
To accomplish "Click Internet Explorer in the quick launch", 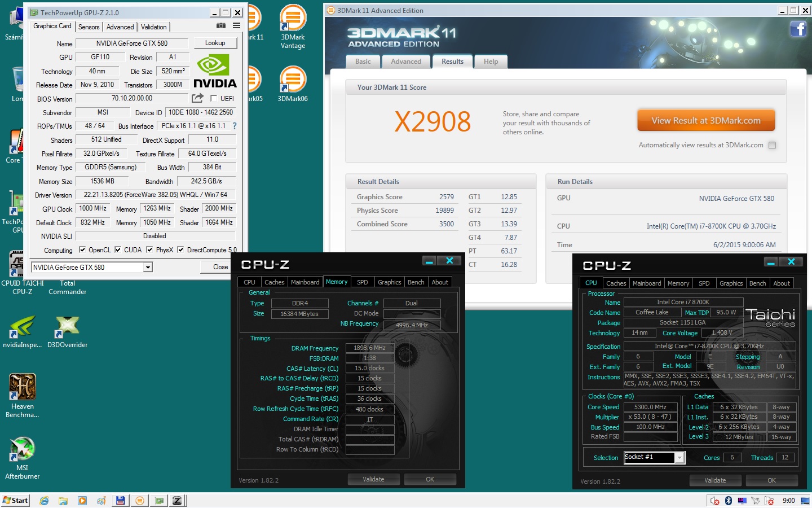I will 44,501.
